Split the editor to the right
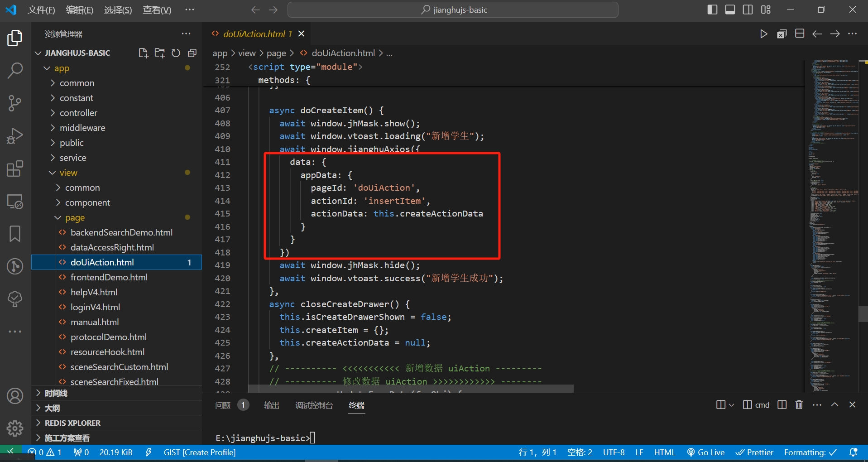This screenshot has width=868, height=462. pyautogui.click(x=800, y=34)
